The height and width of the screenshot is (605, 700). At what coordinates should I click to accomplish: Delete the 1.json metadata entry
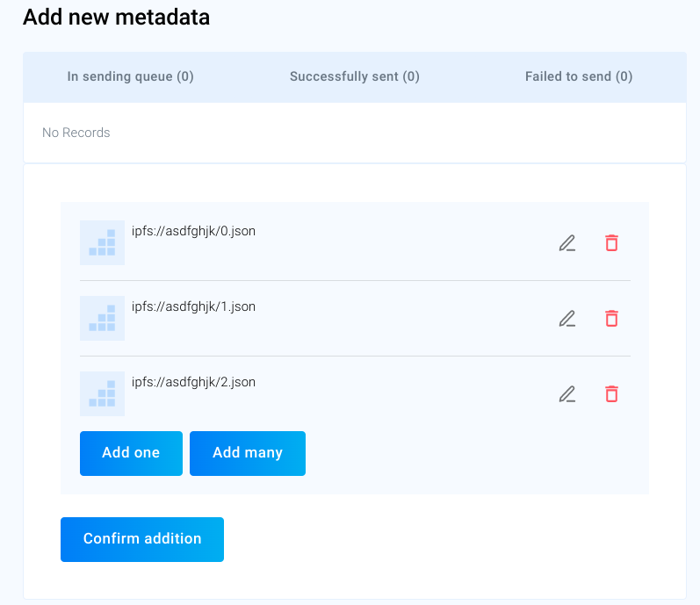(611, 319)
